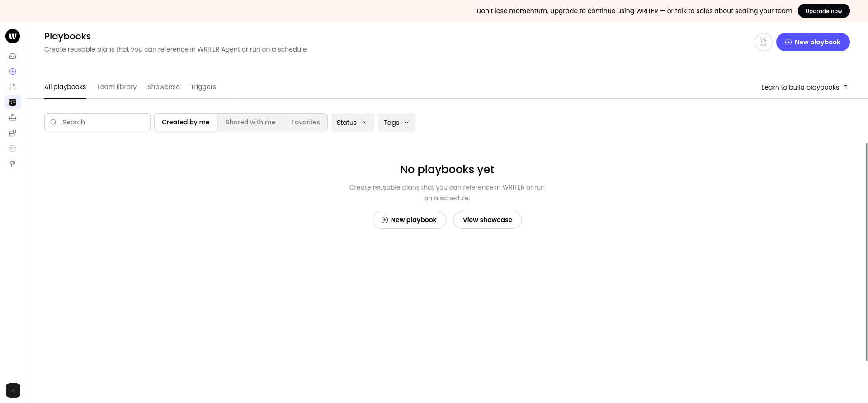Screen dimensions: 868x403
Task: Click the No playbooks yet heading
Action: click(447, 169)
